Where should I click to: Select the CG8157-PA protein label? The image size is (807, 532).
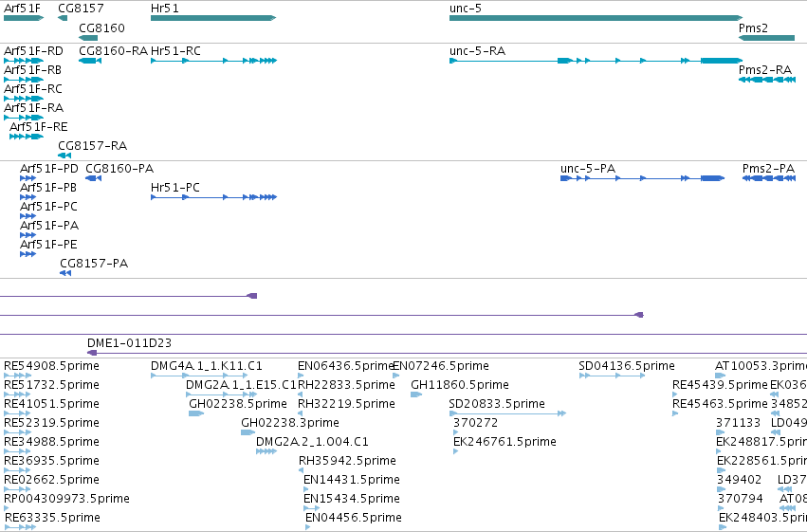coord(94,263)
